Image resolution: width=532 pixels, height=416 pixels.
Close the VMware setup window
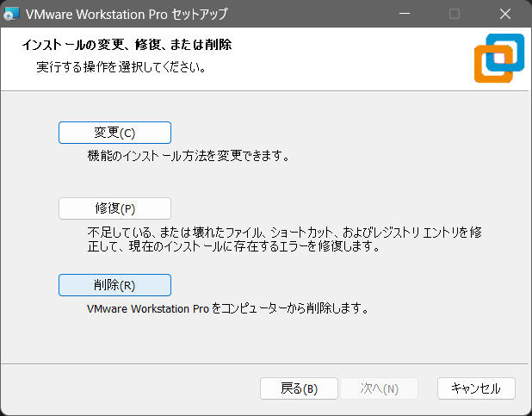point(505,14)
